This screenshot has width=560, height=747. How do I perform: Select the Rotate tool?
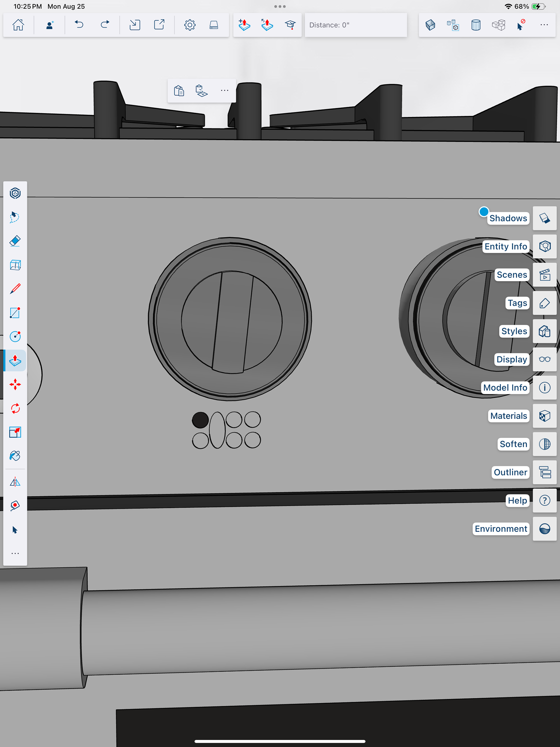(x=15, y=408)
